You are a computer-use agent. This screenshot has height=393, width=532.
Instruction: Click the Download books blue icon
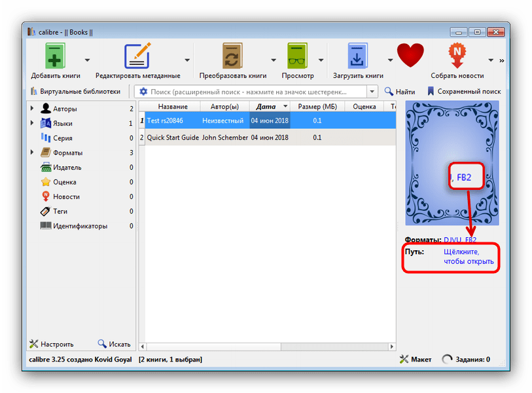click(357, 56)
